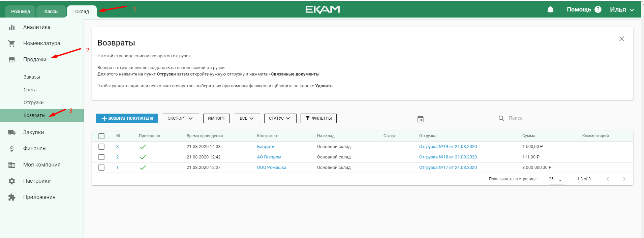Open Отгрузка №18 link
Screen dimensions: 644x238
point(448,157)
